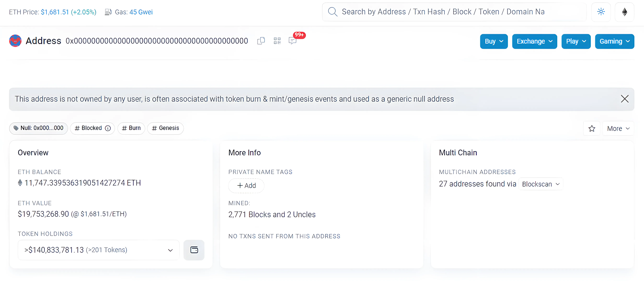This screenshot has height=281, width=644.
Task: Open token holdings wallet view icon
Action: coord(194,250)
